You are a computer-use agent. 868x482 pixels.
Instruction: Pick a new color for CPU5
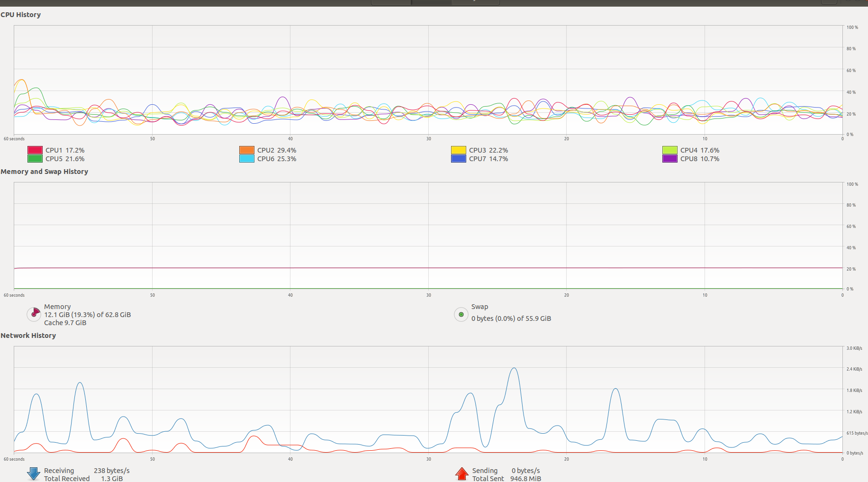[x=35, y=159]
